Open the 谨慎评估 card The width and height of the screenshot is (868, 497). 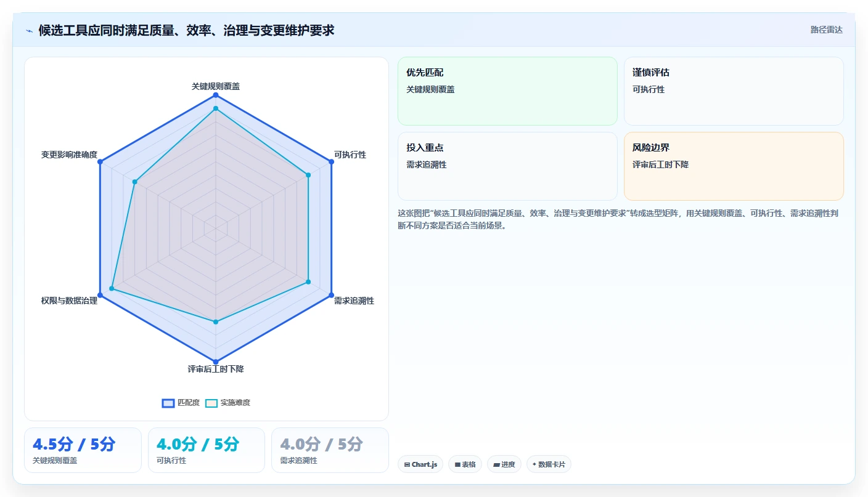(x=734, y=91)
